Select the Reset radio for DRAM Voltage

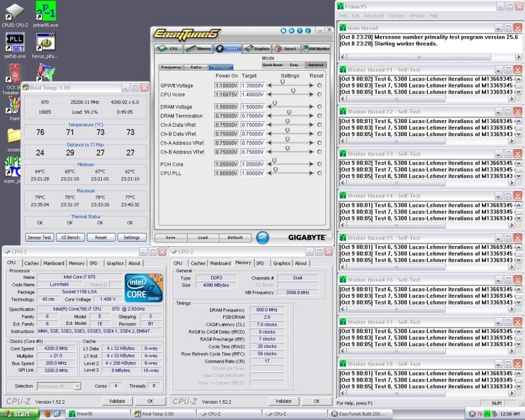319,107
